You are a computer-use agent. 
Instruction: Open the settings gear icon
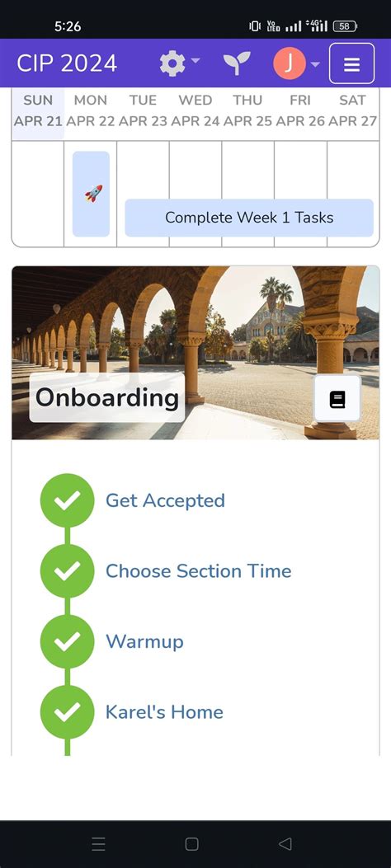click(172, 63)
